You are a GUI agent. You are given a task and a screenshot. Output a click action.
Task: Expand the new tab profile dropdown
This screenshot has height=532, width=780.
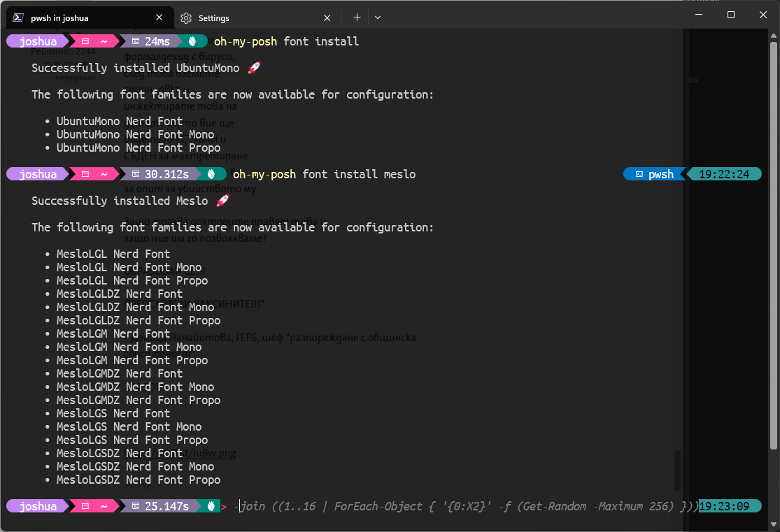[378, 17]
